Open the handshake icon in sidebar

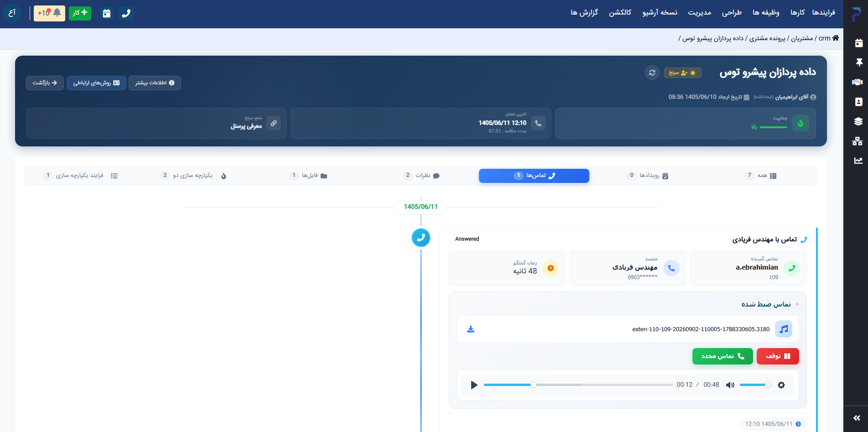pyautogui.click(x=858, y=82)
